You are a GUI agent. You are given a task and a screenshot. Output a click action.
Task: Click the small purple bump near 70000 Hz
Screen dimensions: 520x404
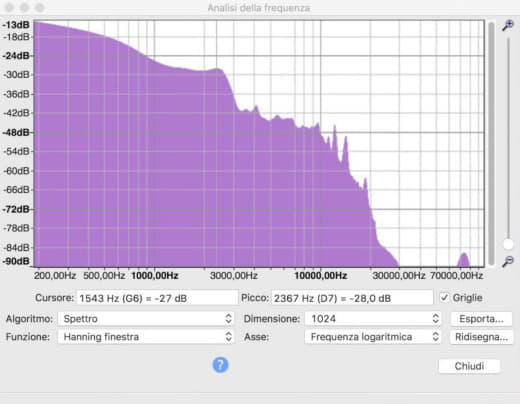(464, 260)
